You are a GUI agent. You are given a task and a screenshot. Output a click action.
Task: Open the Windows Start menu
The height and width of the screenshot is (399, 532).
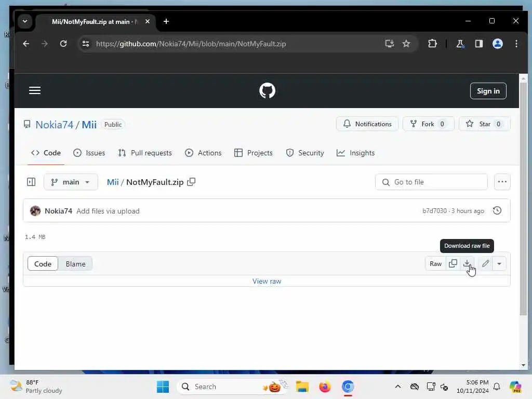point(163,387)
